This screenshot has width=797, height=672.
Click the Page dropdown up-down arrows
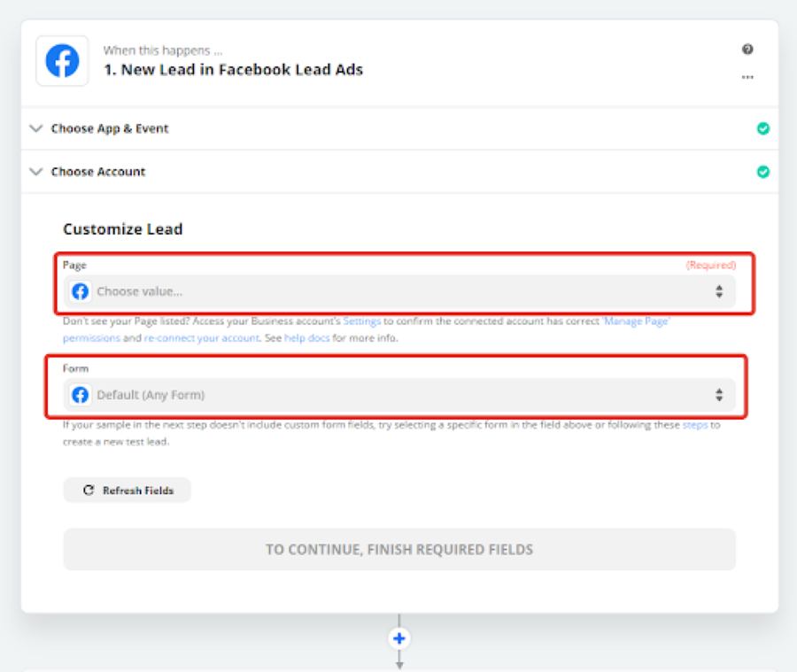[x=719, y=291]
